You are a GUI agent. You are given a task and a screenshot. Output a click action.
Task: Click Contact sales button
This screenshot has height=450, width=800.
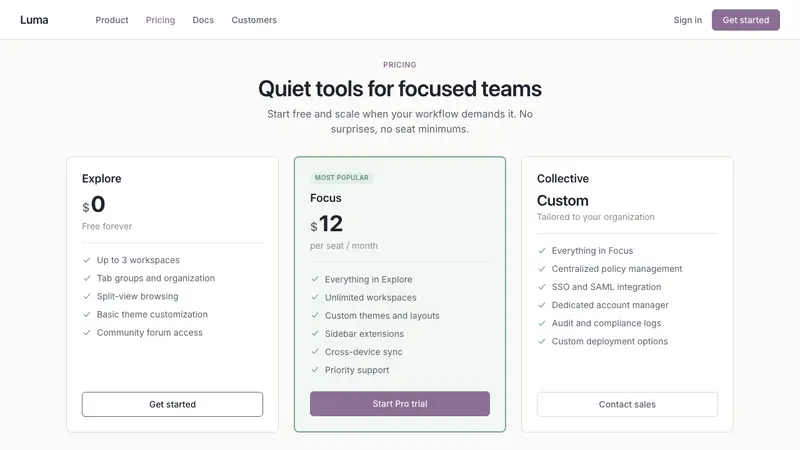pyautogui.click(x=627, y=404)
